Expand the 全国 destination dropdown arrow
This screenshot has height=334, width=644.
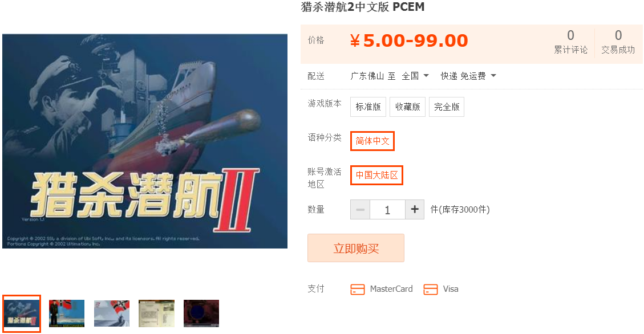[x=426, y=75]
